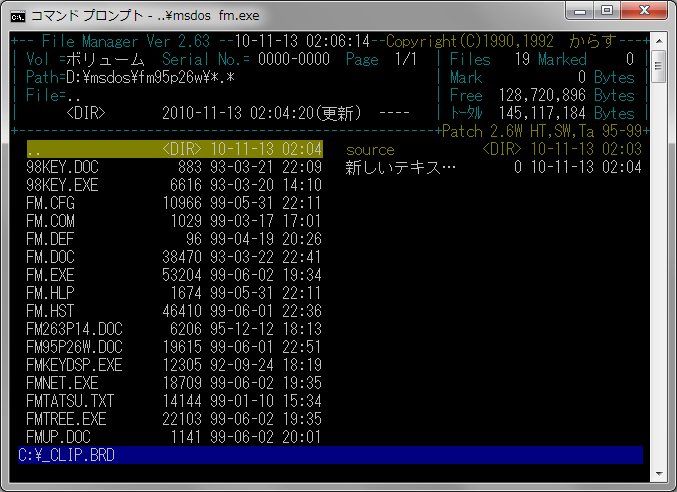The height and width of the screenshot is (492, 677).
Task: Click the Free 128,720,896 Bytes value
Action: coord(542,95)
